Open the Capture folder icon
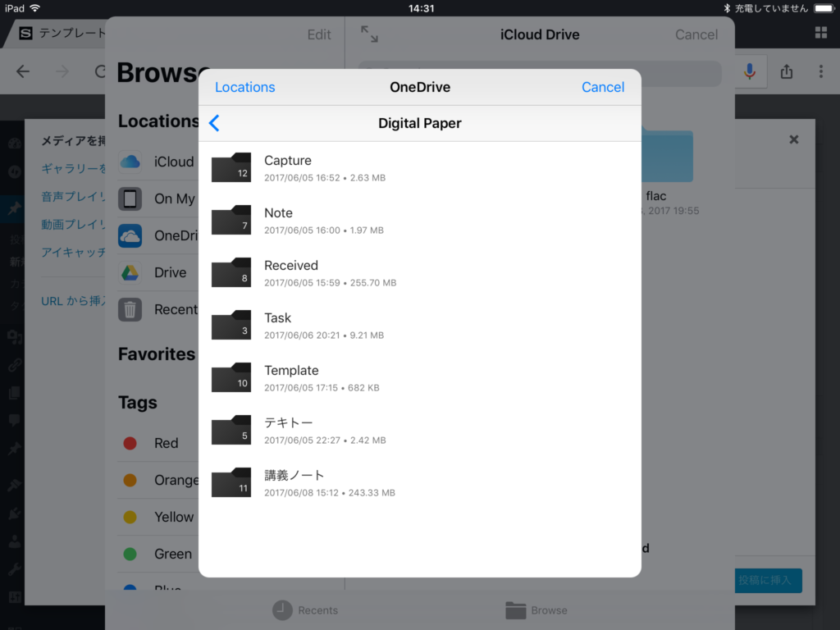Screen dimensions: 840x630 pyautogui.click(x=231, y=167)
